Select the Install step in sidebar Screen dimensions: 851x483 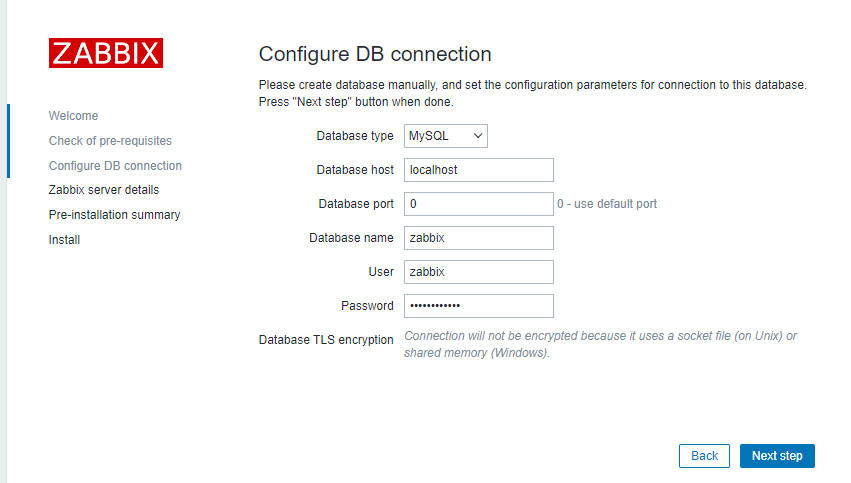point(64,240)
